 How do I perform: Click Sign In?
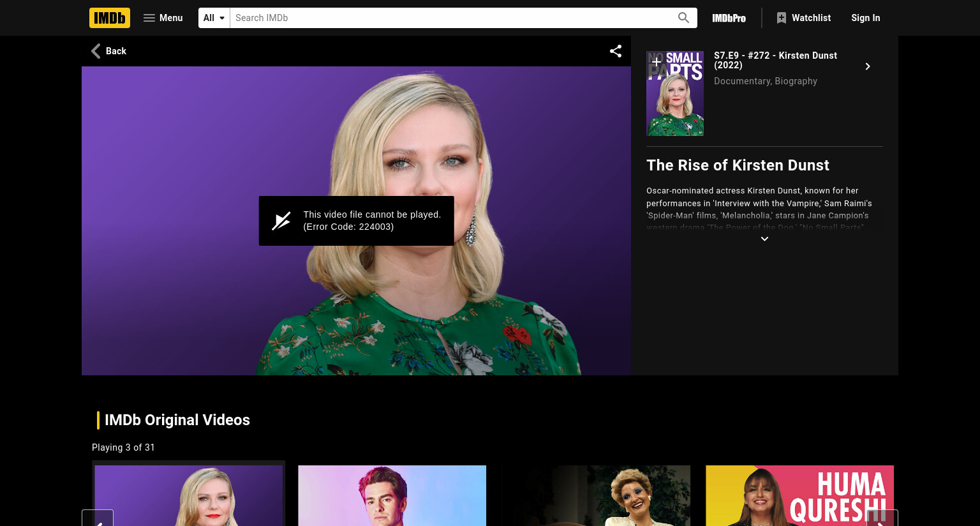866,18
